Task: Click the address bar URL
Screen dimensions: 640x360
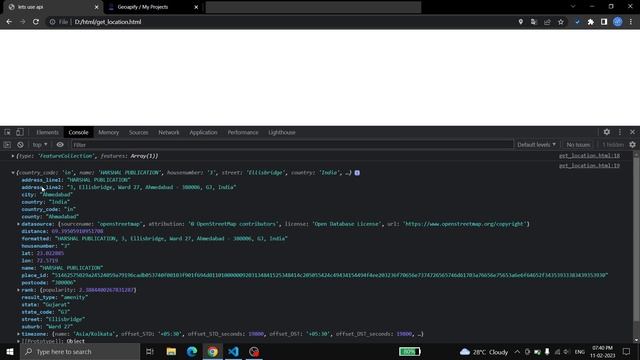Action: [108, 22]
